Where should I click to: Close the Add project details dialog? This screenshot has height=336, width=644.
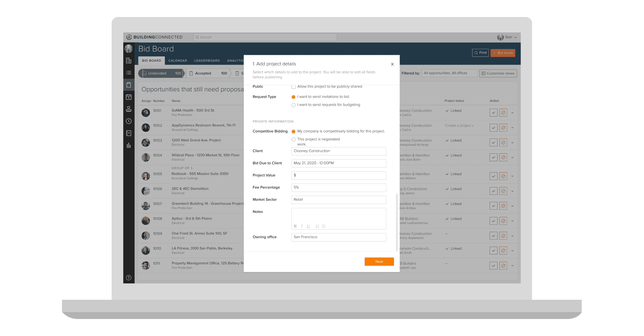coord(392,64)
